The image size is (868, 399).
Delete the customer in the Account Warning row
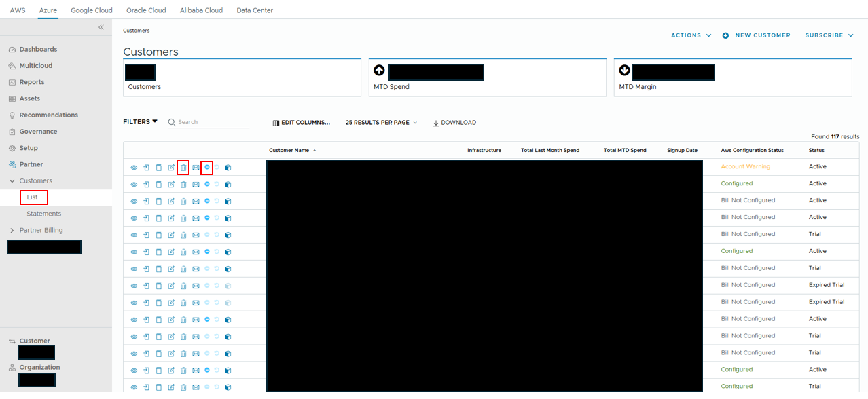click(183, 167)
